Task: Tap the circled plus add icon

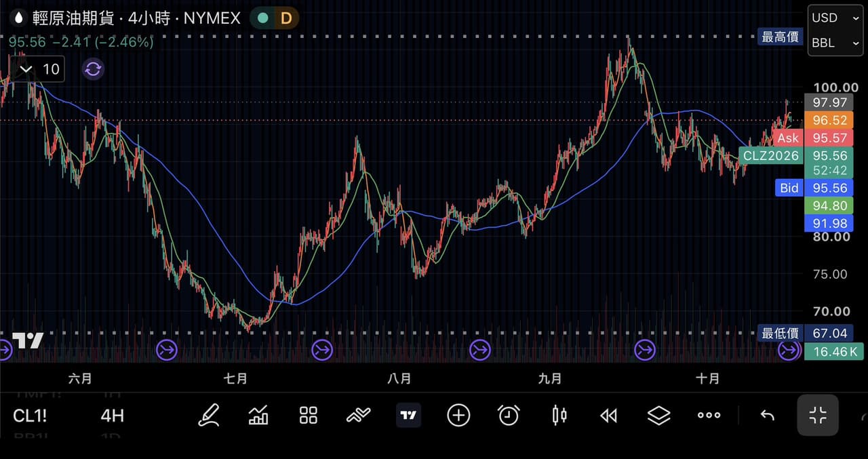Action: pyautogui.click(x=458, y=415)
